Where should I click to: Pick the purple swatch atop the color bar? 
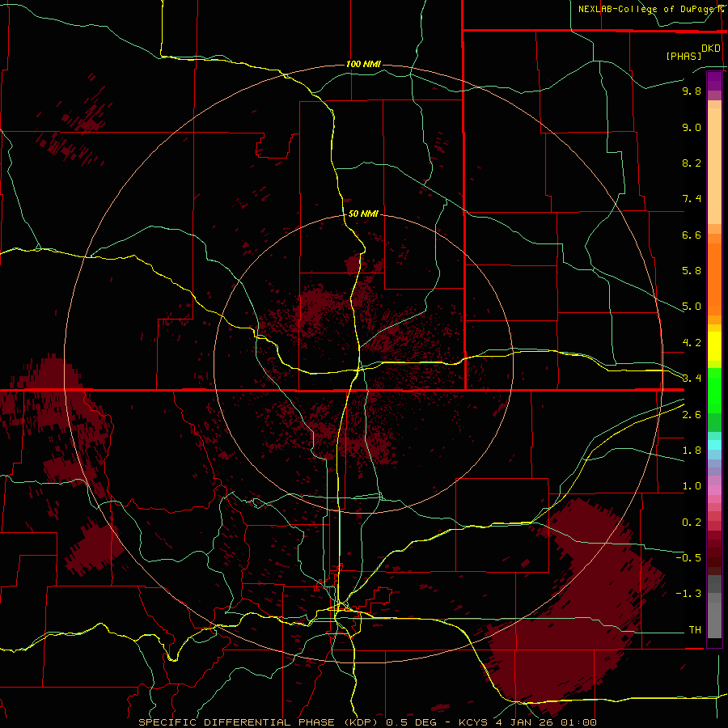(714, 81)
